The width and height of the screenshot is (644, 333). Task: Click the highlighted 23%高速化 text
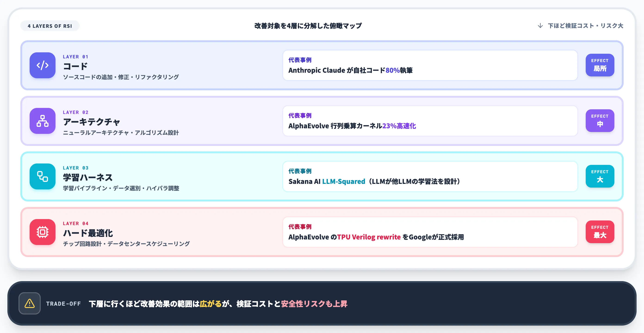click(x=399, y=126)
